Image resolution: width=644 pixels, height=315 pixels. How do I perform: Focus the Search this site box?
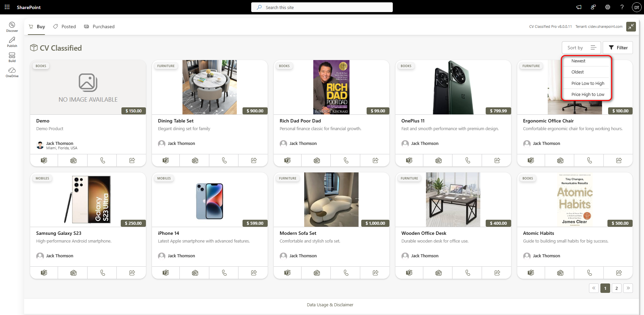click(322, 7)
